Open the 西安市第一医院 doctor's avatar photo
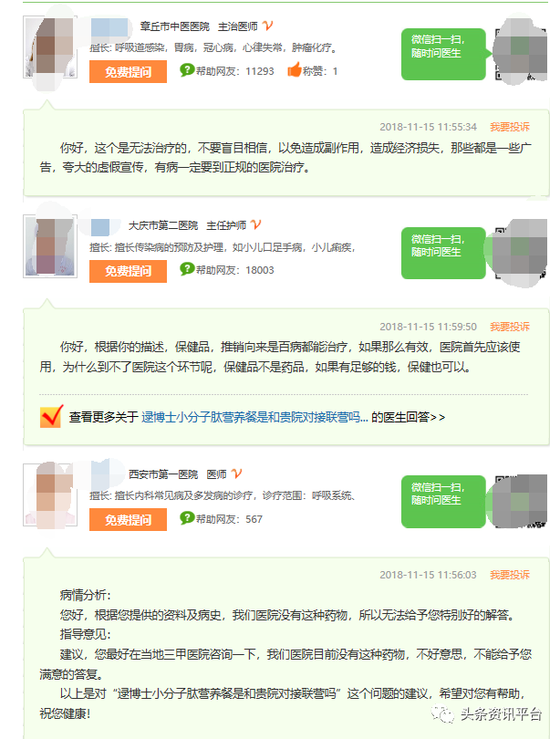This screenshot has width=560, height=739. coord(50,494)
